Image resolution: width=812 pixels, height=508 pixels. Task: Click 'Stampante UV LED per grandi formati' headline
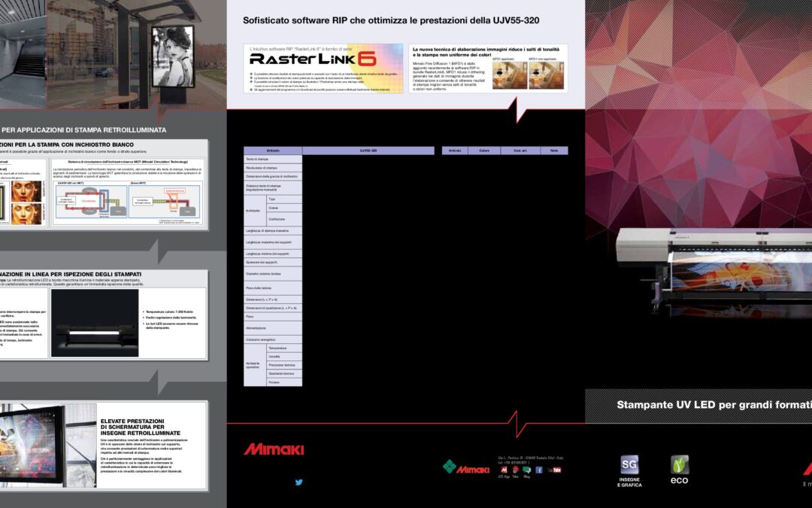[x=714, y=405]
